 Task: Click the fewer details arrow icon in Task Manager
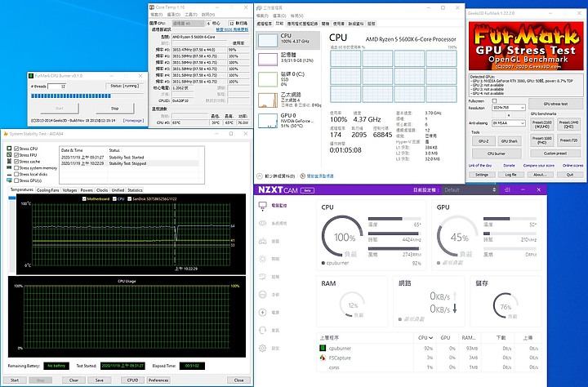click(x=260, y=176)
